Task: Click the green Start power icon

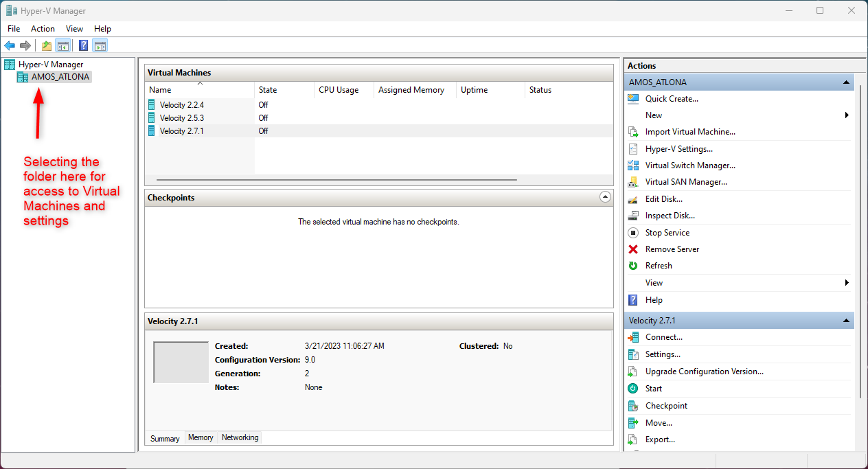Action: point(633,389)
